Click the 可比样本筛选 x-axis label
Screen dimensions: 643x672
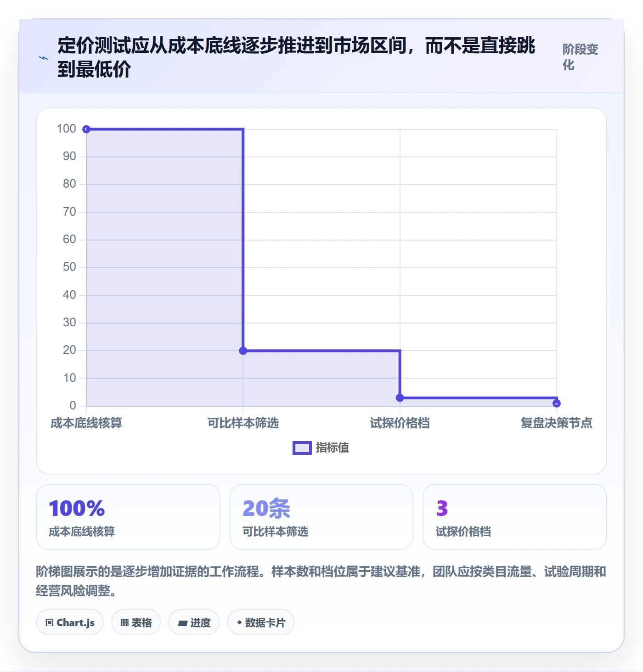coord(243,423)
